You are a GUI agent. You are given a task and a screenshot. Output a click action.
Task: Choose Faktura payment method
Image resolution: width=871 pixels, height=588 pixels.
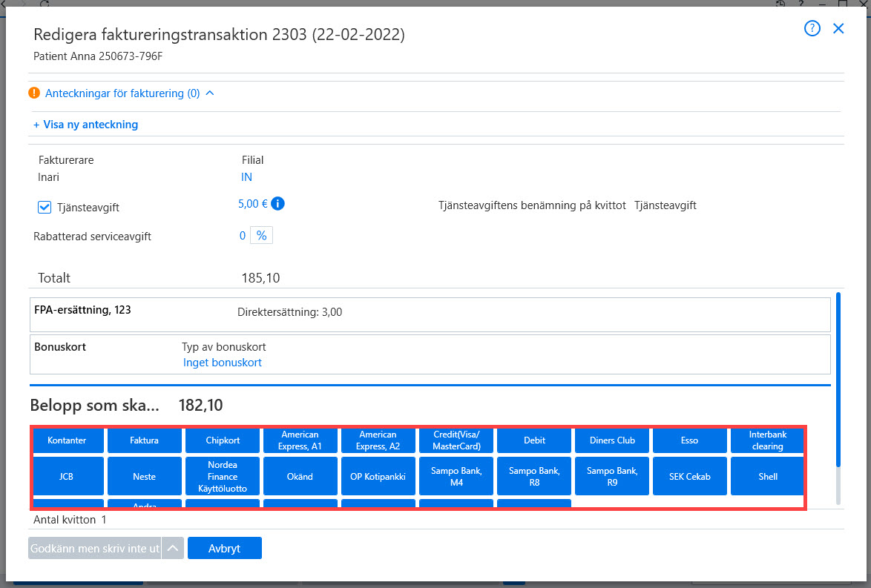145,440
